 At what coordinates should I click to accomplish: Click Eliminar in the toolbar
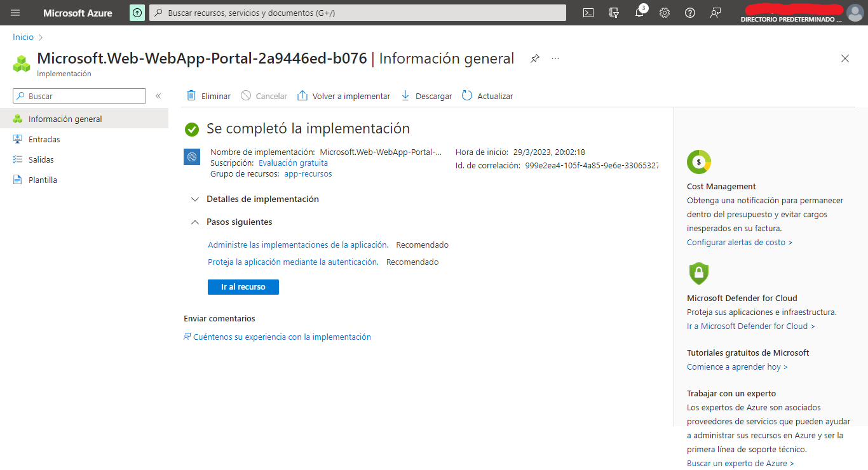[208, 96]
